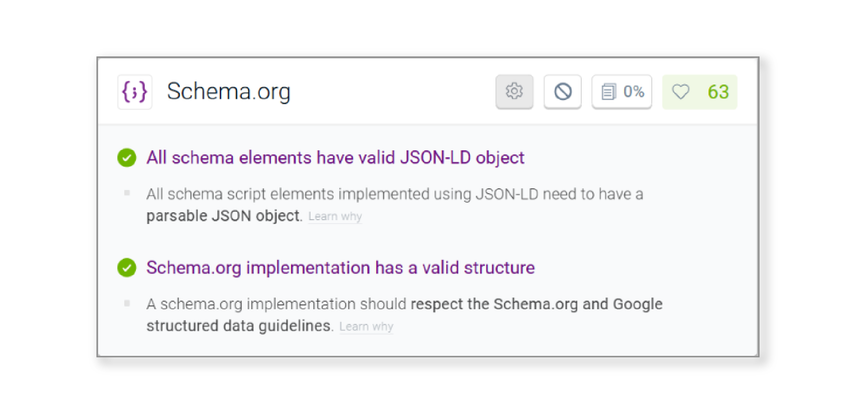Click green checkmark beside valid structure heading
This screenshot has width=856, height=414.
pyautogui.click(x=127, y=268)
